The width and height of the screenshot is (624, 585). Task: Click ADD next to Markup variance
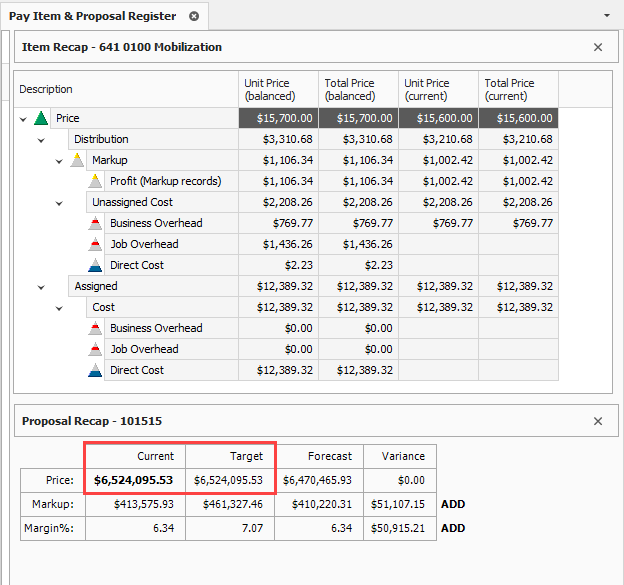tap(453, 504)
